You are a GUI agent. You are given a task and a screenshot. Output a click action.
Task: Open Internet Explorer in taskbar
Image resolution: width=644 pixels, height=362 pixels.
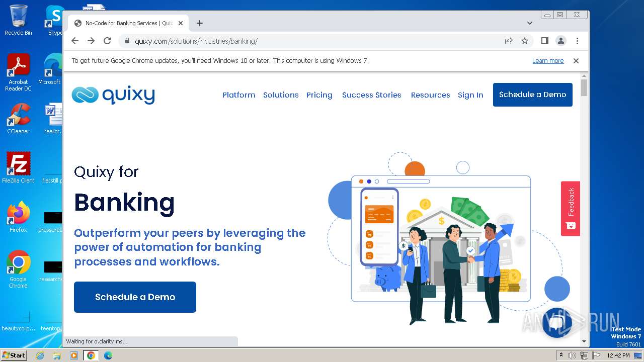[x=40, y=355]
